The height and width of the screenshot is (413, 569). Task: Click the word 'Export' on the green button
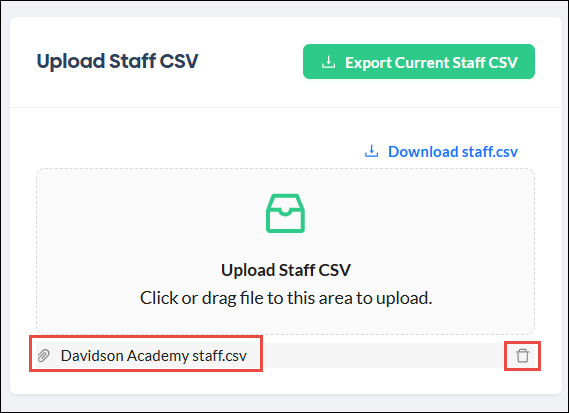pos(368,63)
